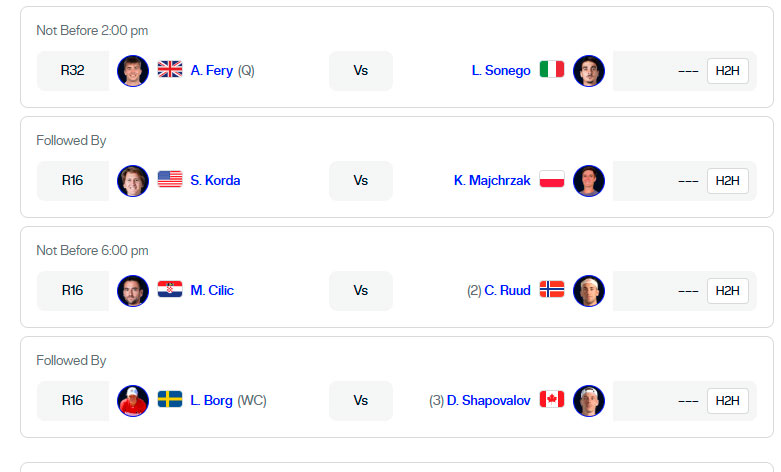
Task: Open A. Fery's player profile link
Action: [211, 70]
